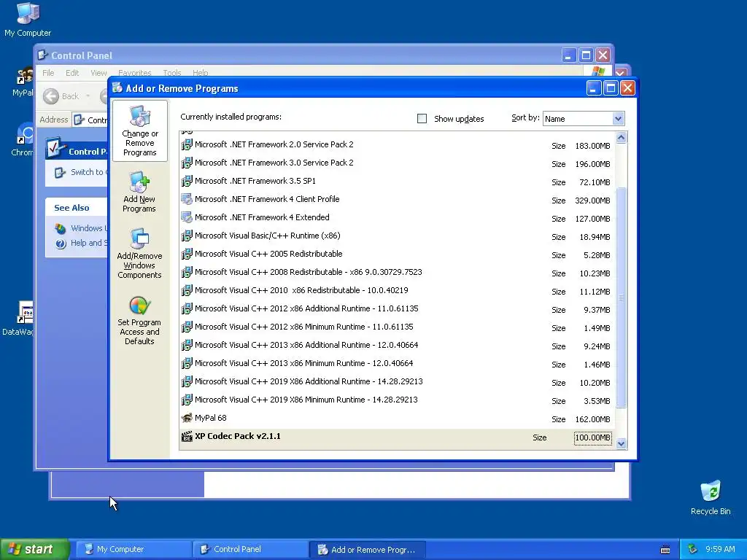Viewport: 747px width, 560px height.
Task: Open View menu in Control Panel window
Action: coord(98,73)
